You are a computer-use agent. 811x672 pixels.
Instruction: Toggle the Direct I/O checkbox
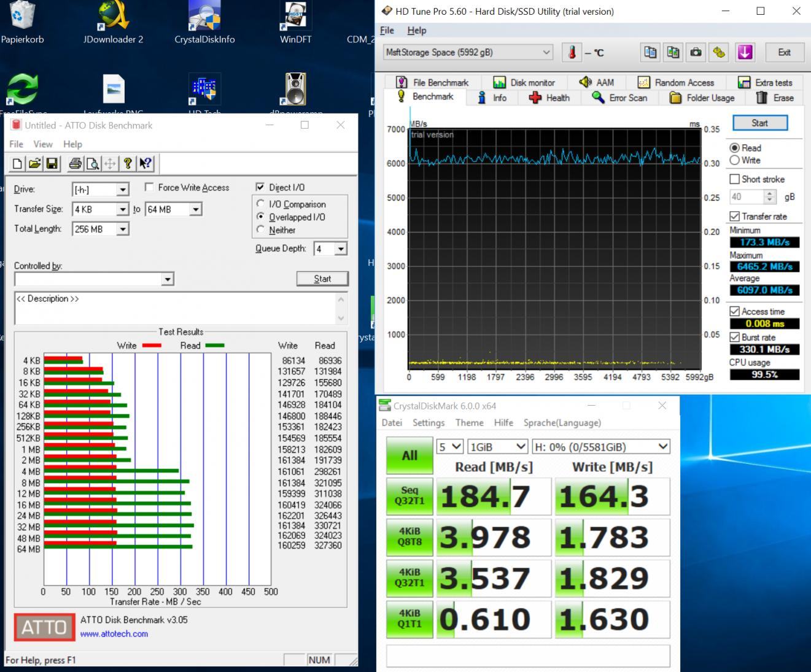pyautogui.click(x=260, y=187)
